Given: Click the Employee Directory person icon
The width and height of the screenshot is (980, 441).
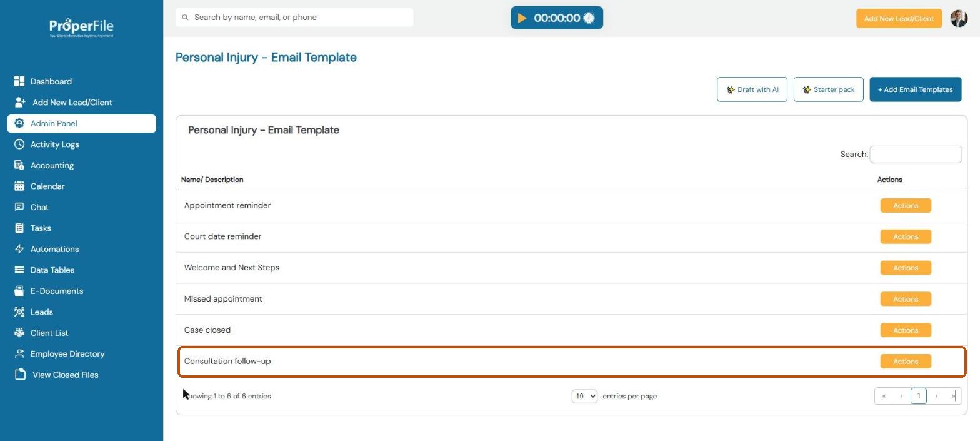Looking at the screenshot, I should [x=19, y=353].
